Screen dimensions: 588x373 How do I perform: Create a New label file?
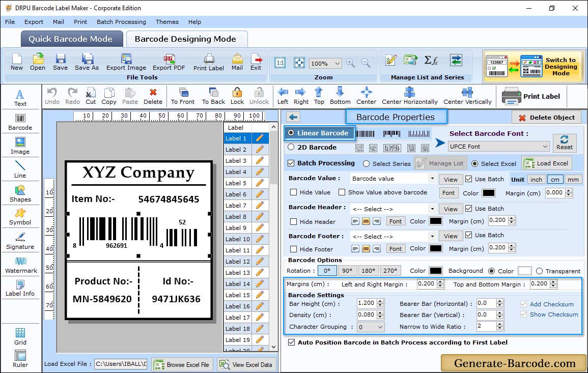17,62
